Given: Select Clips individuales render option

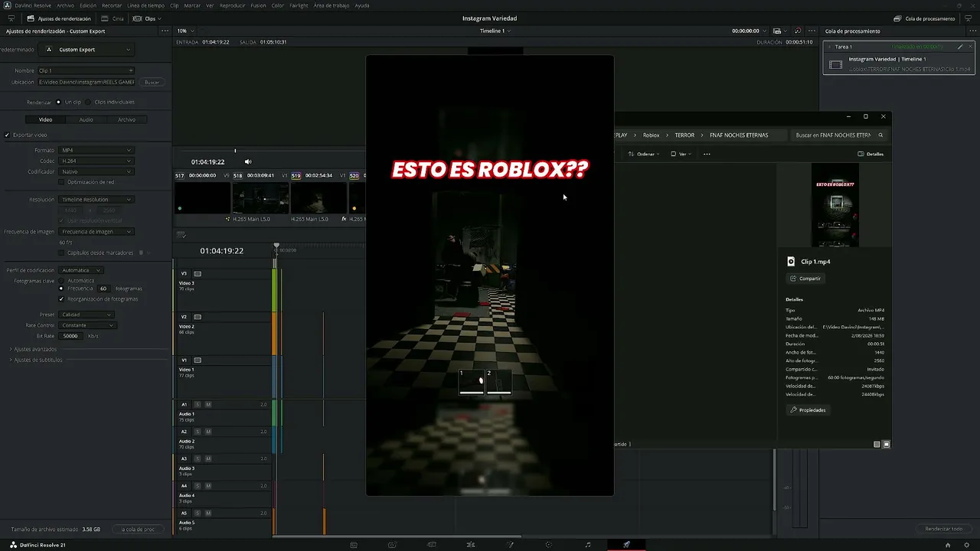Looking at the screenshot, I should (88, 102).
